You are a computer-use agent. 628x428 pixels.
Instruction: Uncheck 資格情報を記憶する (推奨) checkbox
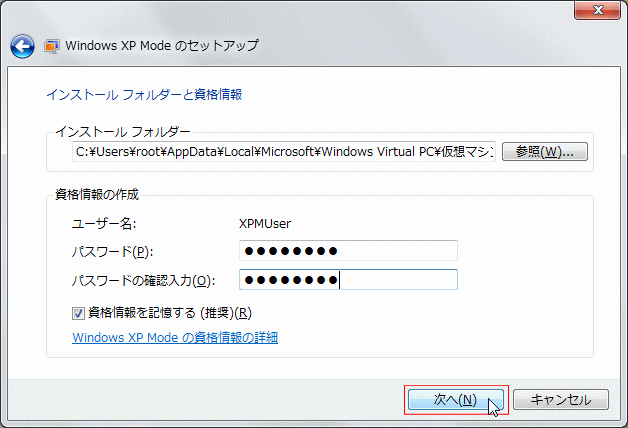[78, 313]
